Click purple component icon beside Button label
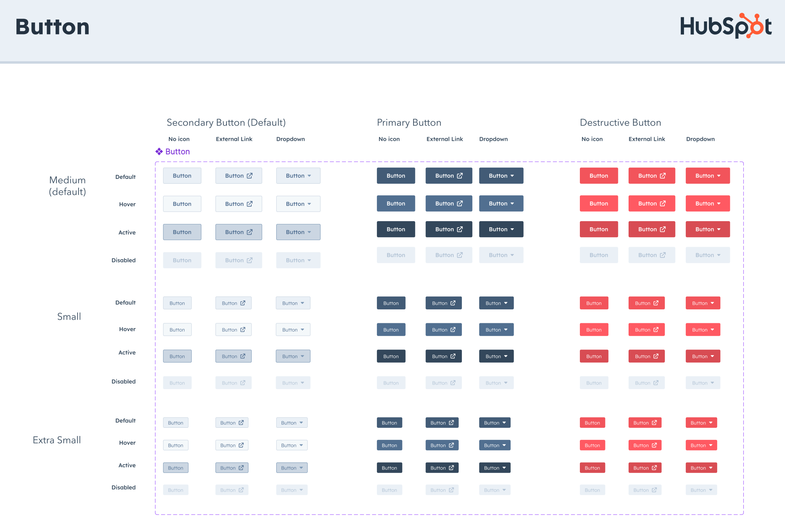 pyautogui.click(x=159, y=151)
